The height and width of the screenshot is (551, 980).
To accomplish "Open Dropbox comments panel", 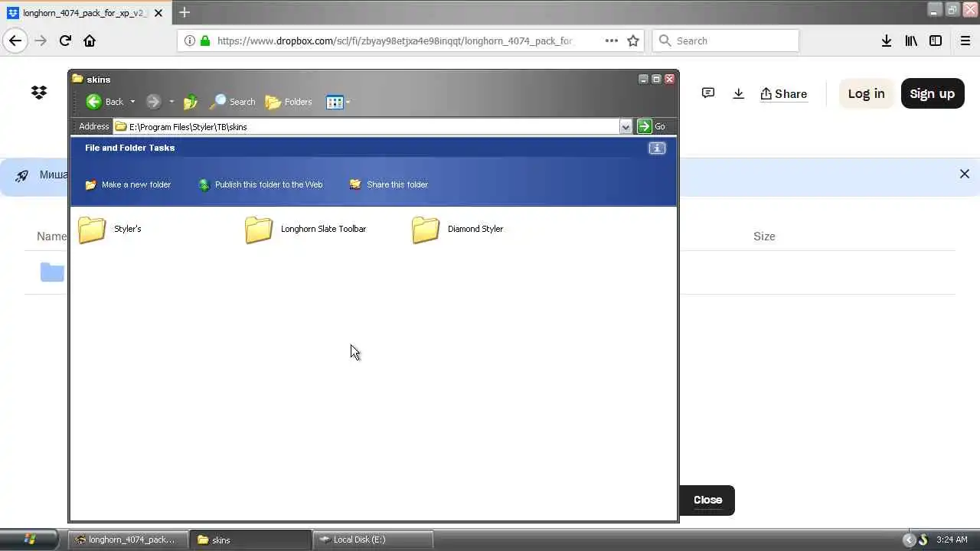I will 708,93.
